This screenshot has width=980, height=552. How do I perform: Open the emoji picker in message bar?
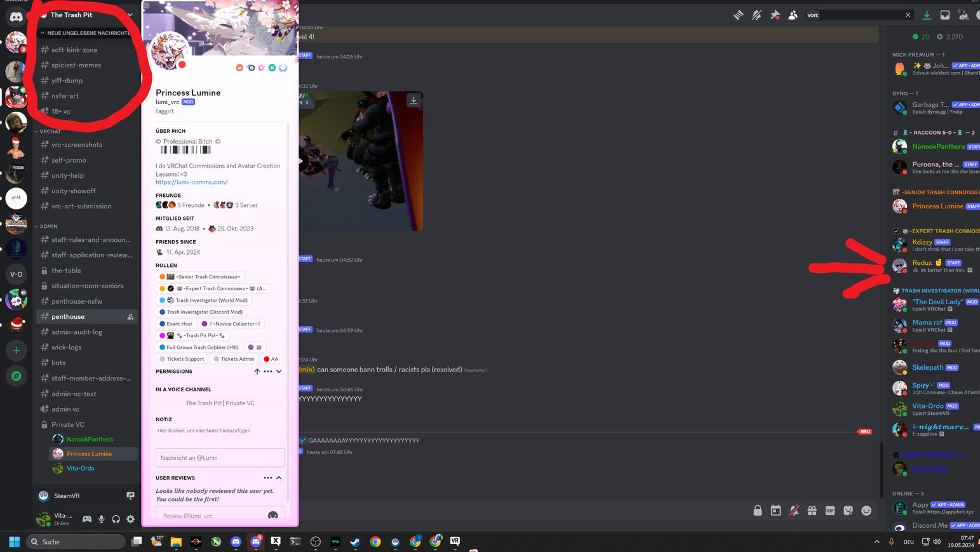[x=866, y=511]
